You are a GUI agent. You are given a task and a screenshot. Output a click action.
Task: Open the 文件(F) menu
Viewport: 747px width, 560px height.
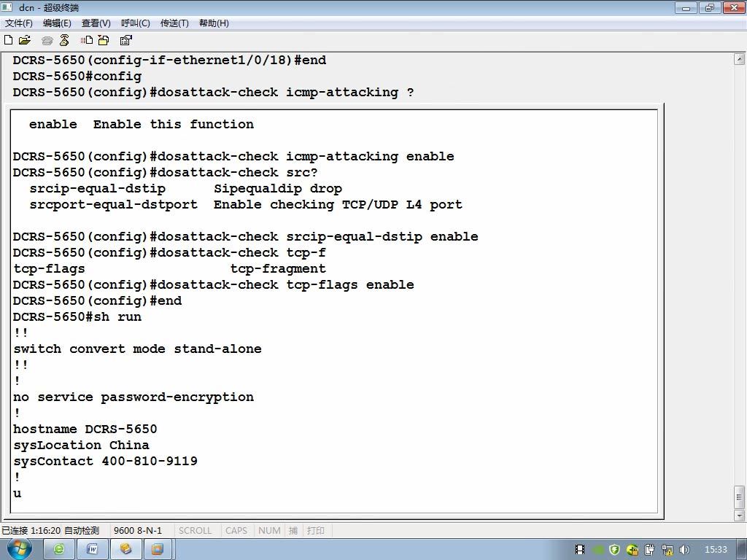18,23
